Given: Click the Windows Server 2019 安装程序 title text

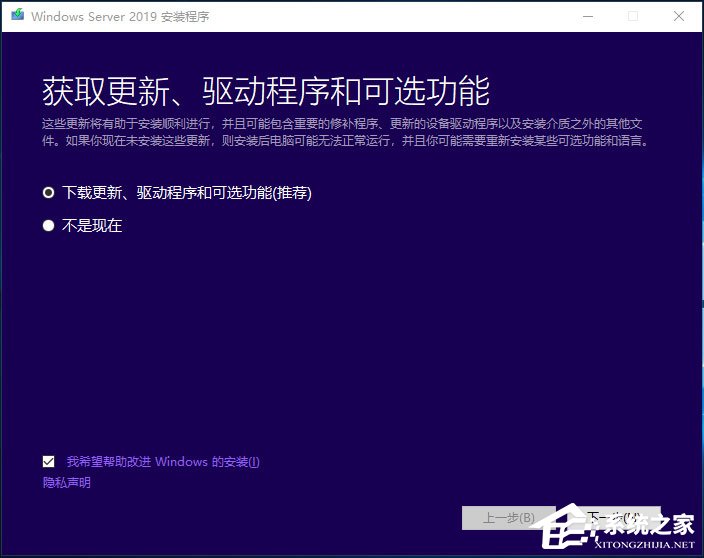Looking at the screenshot, I should [120, 17].
